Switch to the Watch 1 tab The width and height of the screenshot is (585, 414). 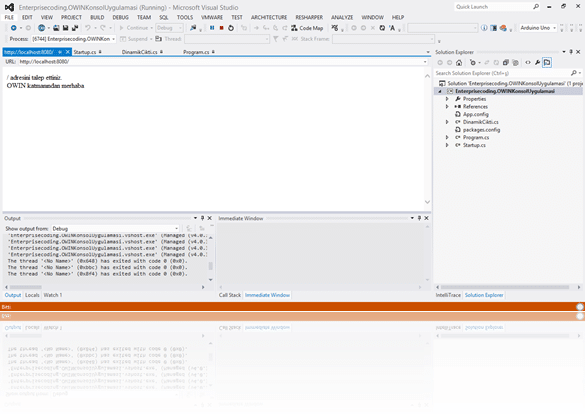(x=53, y=295)
